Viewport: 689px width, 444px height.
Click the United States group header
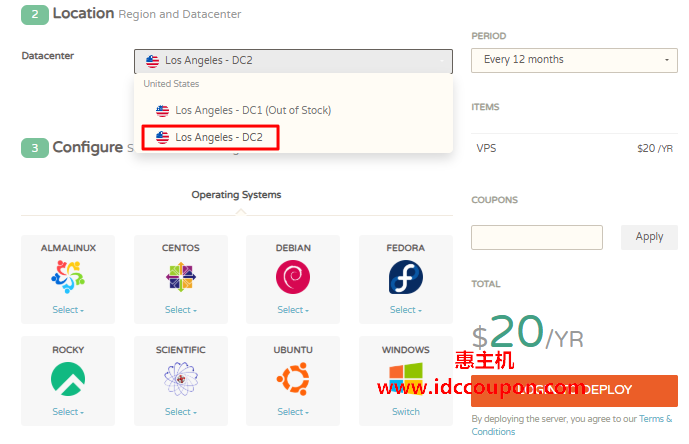[x=171, y=84]
